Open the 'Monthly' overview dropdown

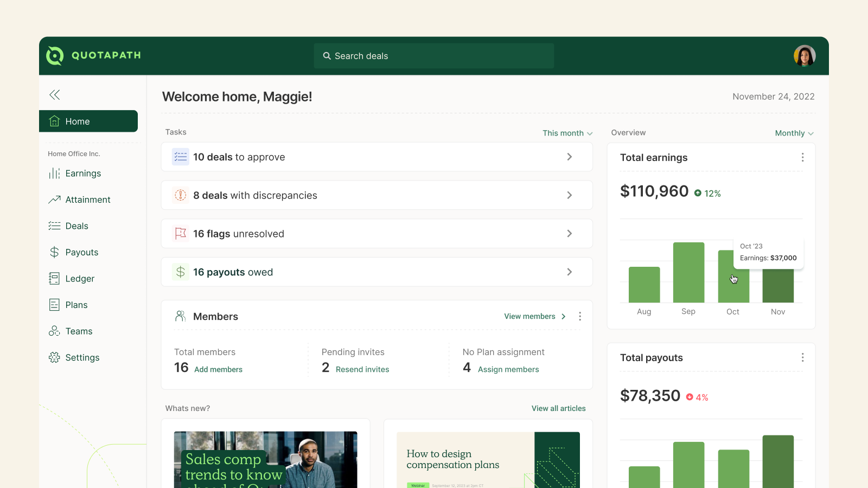pyautogui.click(x=794, y=133)
